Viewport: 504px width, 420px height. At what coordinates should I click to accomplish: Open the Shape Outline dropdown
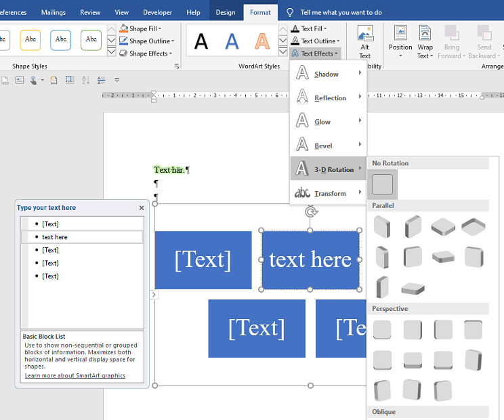coord(146,41)
